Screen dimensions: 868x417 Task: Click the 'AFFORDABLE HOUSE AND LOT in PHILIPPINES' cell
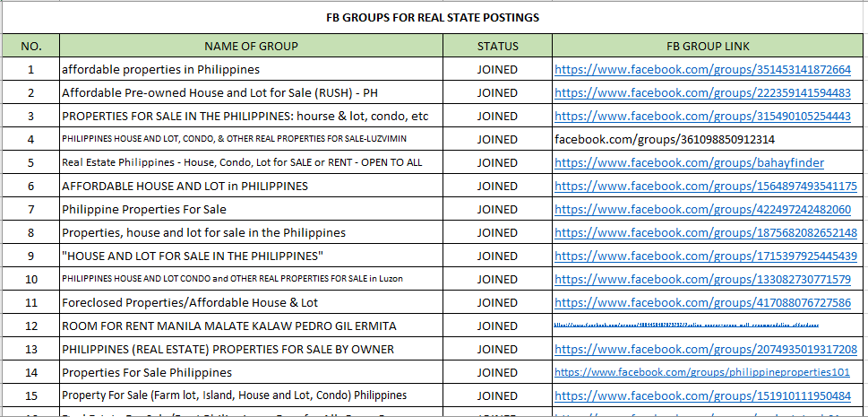(x=185, y=187)
